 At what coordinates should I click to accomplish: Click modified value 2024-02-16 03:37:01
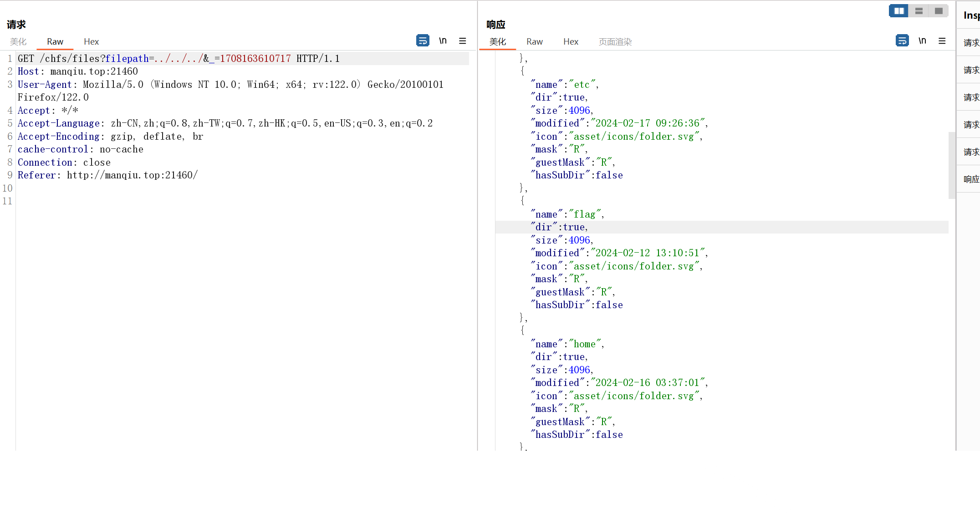coord(648,383)
